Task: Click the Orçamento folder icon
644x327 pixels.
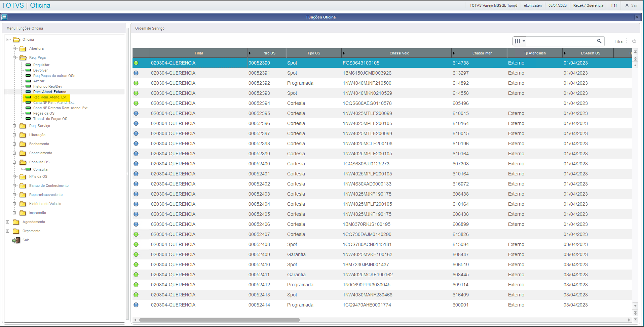Action: (16, 231)
